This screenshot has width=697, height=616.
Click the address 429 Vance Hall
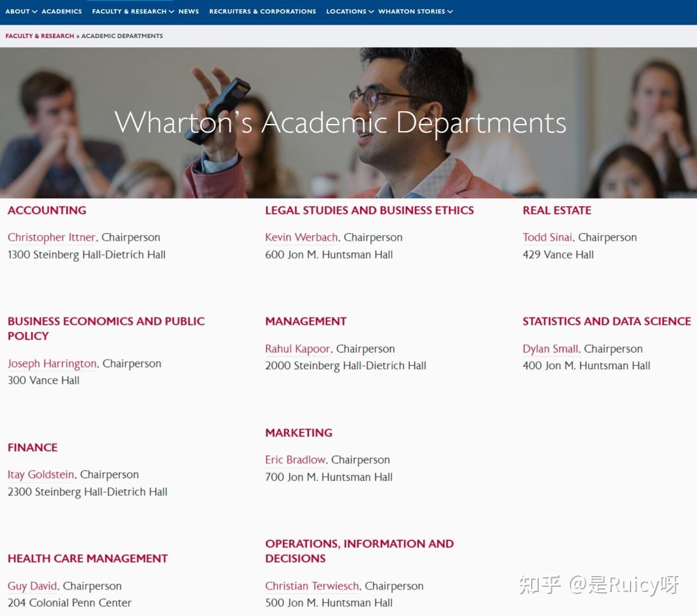coord(558,255)
